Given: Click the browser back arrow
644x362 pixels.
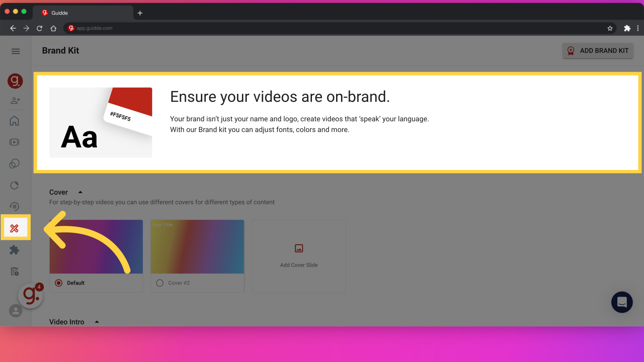Looking at the screenshot, I should (x=13, y=28).
